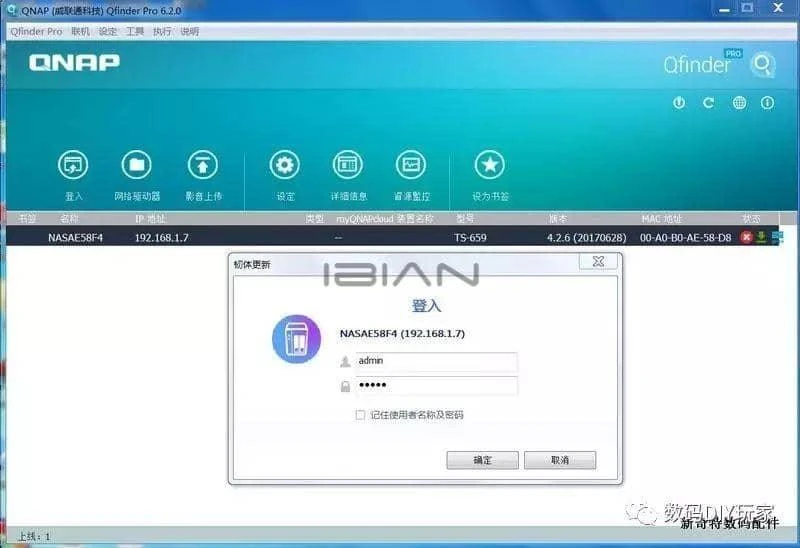
Task: Open the globe language icon
Action: tap(739, 103)
